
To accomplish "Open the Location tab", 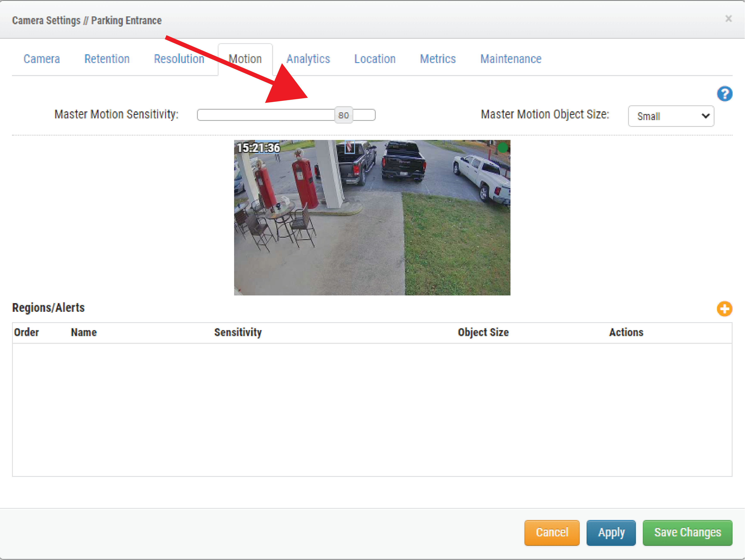I will tap(374, 59).
